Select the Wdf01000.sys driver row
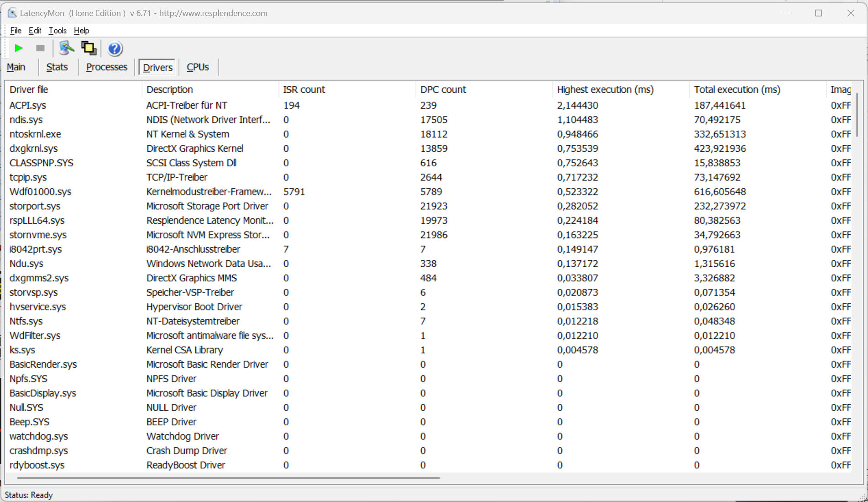 tap(428, 191)
